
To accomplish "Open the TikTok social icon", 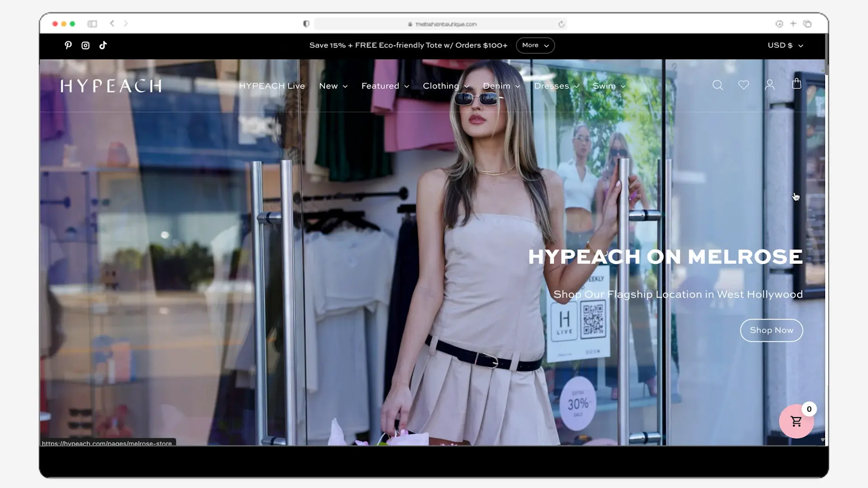I will pyautogui.click(x=103, y=45).
